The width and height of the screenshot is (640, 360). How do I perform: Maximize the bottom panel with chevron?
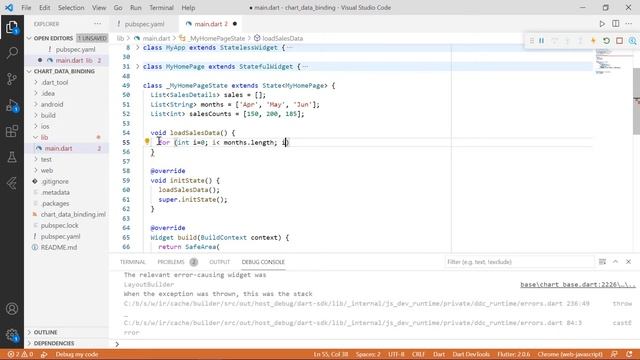point(615,262)
